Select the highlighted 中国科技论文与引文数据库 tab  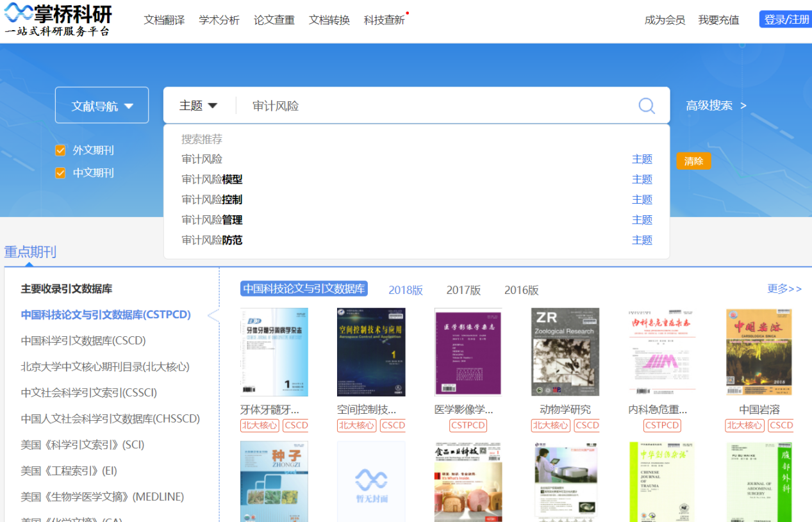[x=304, y=289]
